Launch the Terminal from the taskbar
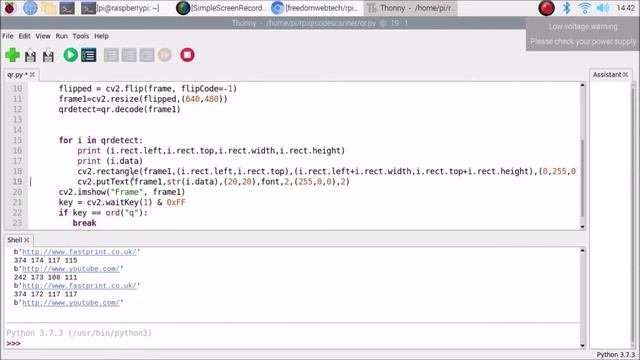Image resolution: width=640 pixels, height=360 pixels. [67, 8]
